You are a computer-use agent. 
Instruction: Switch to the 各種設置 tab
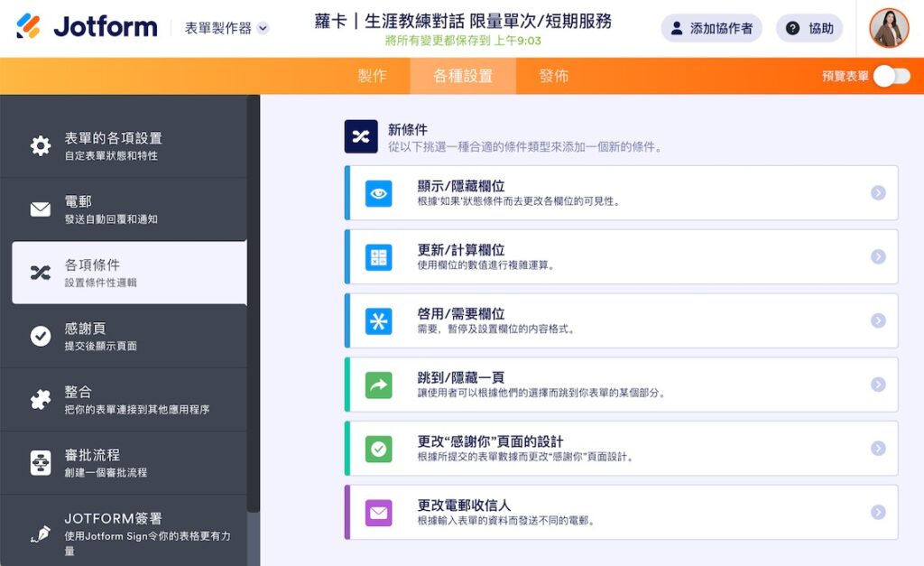tap(463, 76)
